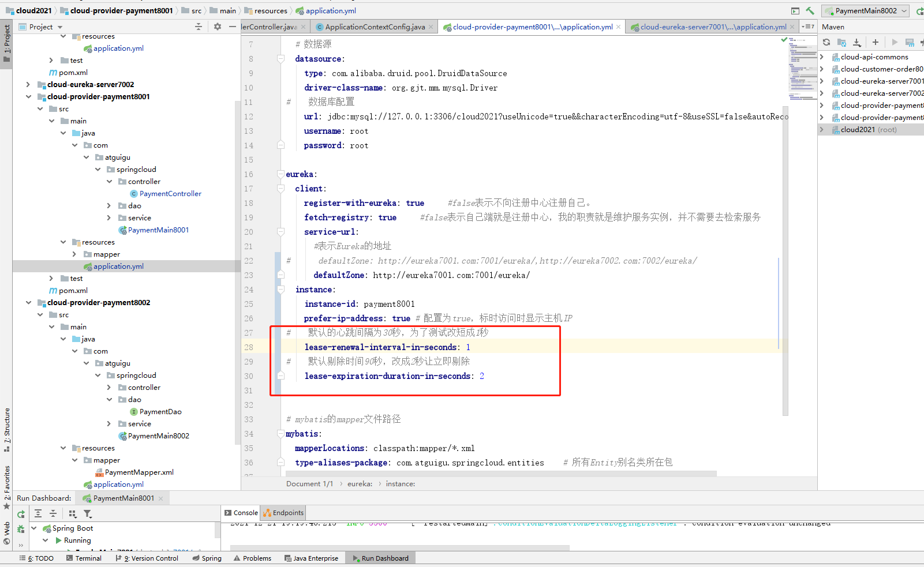The width and height of the screenshot is (924, 567).
Task: Open Java Enterprise tool window
Action: click(311, 558)
